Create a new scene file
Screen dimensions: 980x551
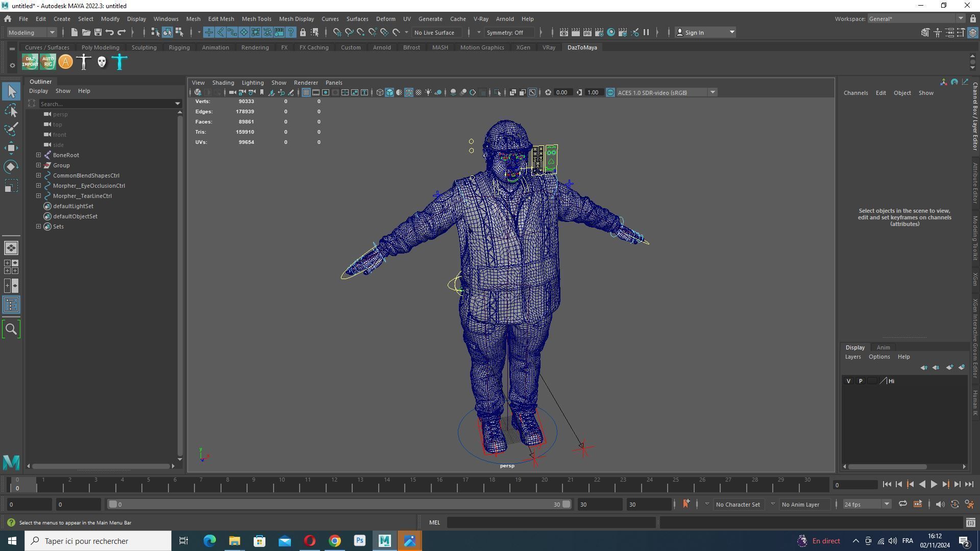pos(74,33)
